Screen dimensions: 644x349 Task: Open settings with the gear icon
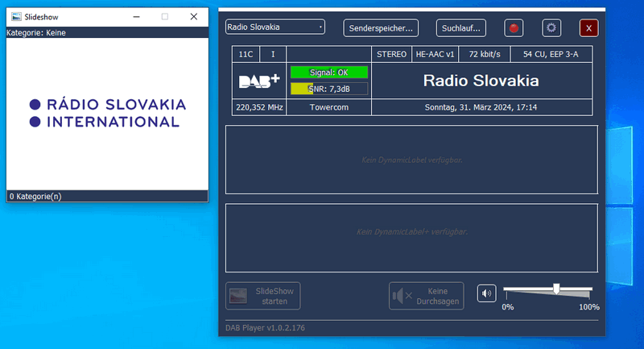[x=551, y=28]
